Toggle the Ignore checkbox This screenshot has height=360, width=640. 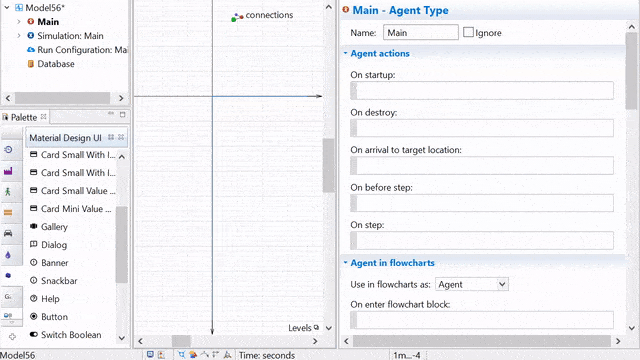(x=468, y=32)
